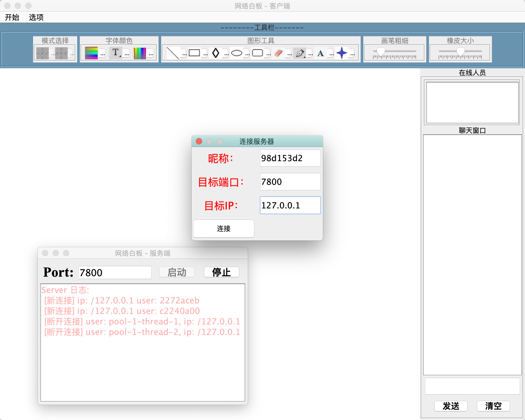Click log line for user 2272aceb

122,301
